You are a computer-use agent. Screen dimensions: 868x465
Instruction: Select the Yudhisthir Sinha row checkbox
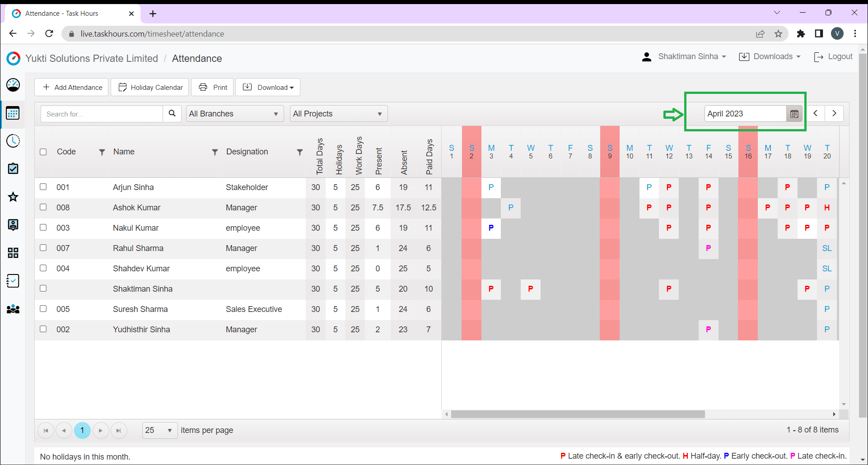43,329
